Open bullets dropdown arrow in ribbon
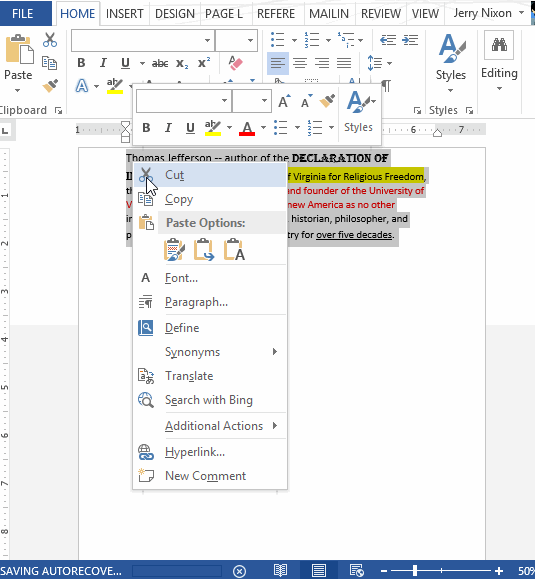The image size is (535, 579). click(x=294, y=40)
